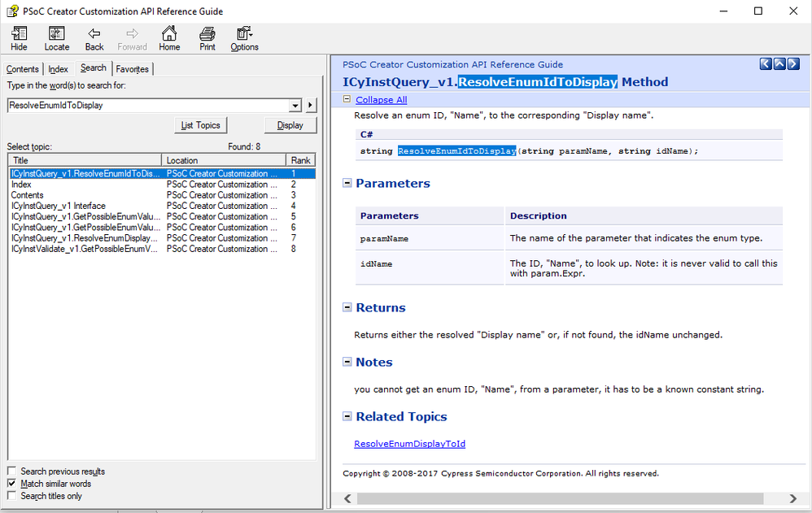Select ICyInstQuery_v1 Interface result

pos(162,206)
